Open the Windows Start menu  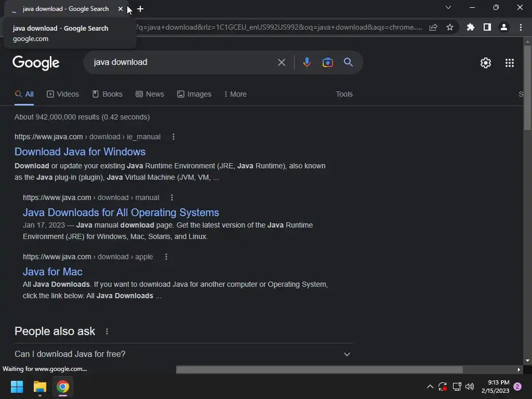tap(17, 387)
